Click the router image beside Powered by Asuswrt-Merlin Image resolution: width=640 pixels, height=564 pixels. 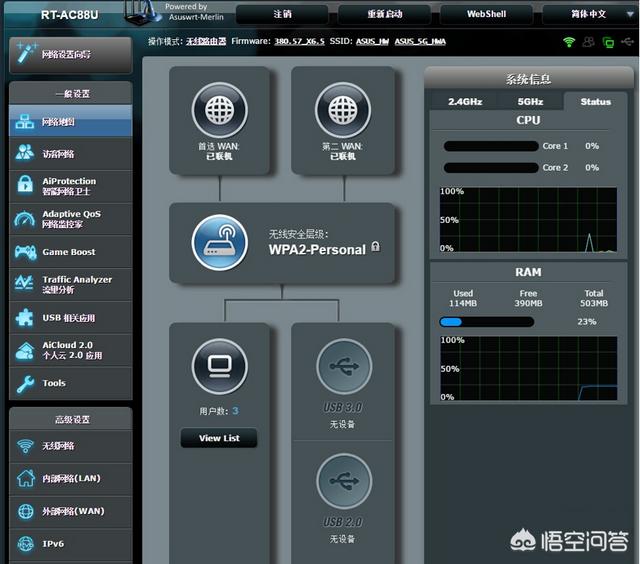[x=143, y=12]
